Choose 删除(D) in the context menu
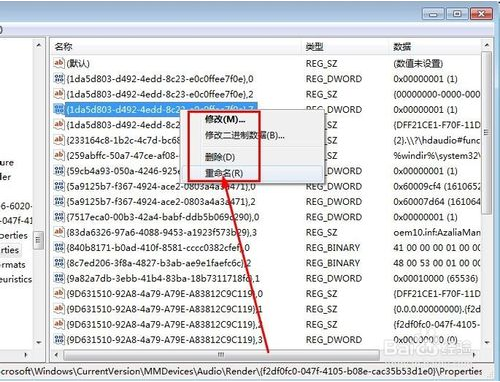 click(220, 157)
